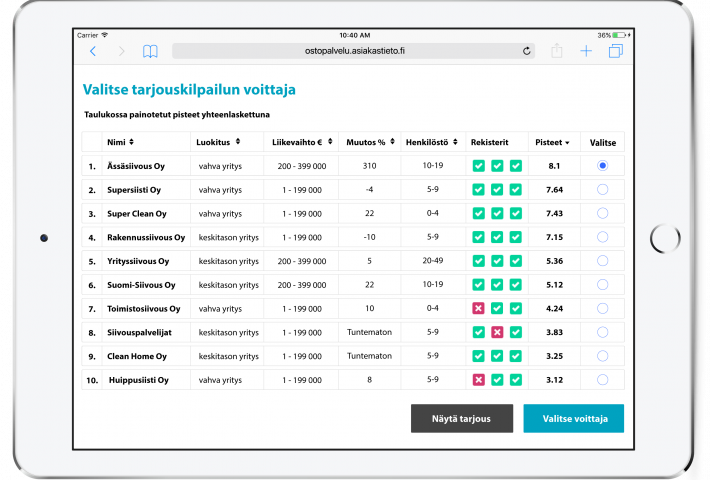Sort table by Luokitus header

219,142
